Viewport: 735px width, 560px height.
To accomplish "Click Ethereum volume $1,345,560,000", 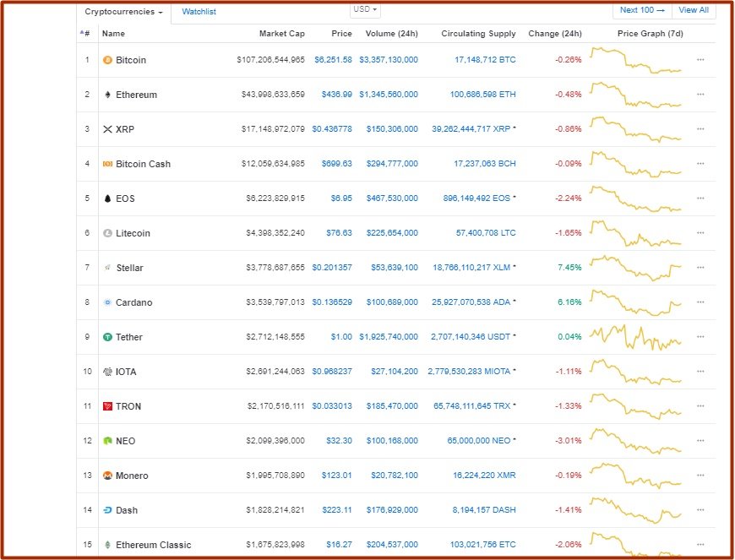I will point(389,95).
